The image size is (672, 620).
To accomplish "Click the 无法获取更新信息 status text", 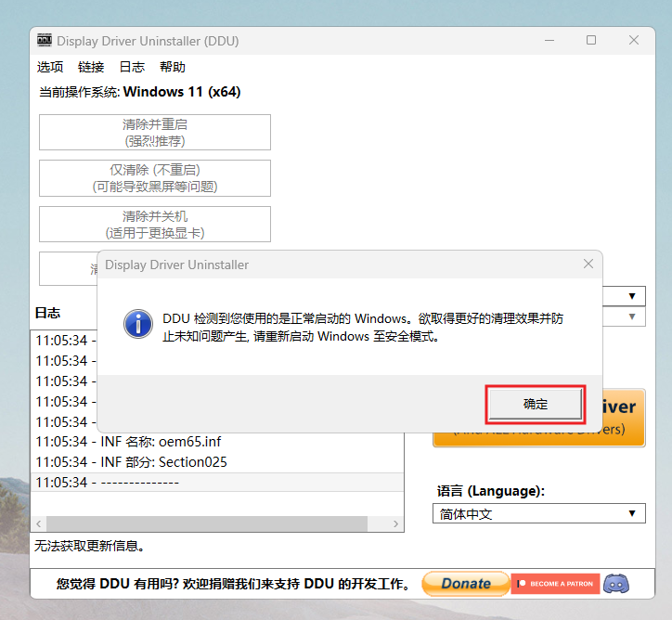I will (90, 546).
